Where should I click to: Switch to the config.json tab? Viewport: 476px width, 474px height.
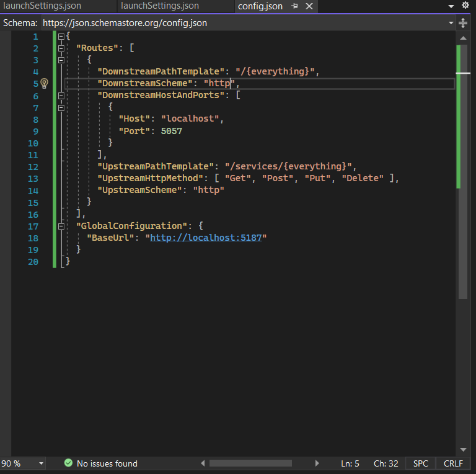(x=260, y=6)
